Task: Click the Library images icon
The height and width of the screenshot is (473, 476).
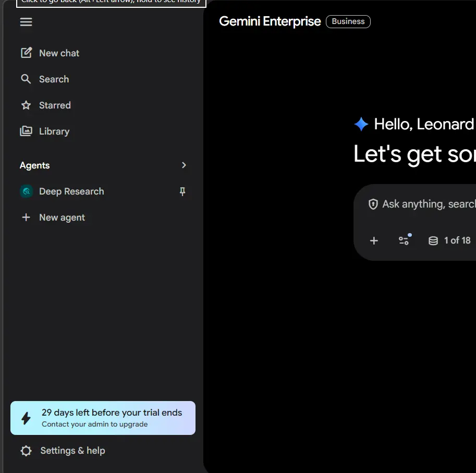Action: coord(26,131)
